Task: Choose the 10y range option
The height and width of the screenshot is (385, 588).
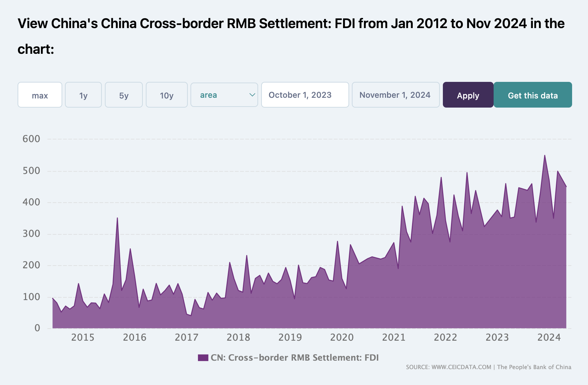Action: [166, 95]
